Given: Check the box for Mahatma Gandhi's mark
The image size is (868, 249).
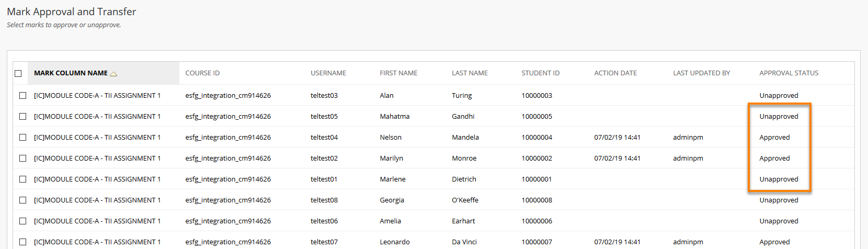Looking at the screenshot, I should tap(22, 116).
